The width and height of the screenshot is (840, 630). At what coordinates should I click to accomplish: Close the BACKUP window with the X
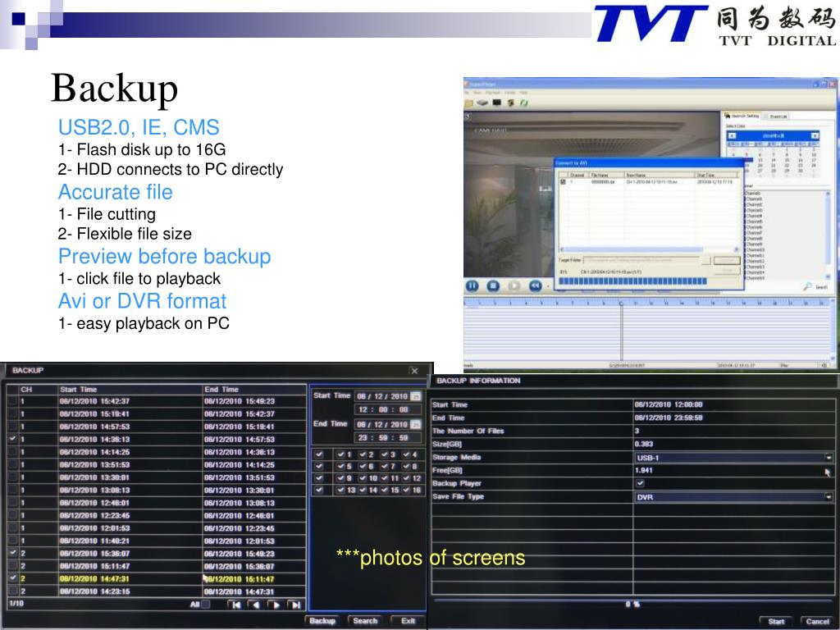click(414, 371)
